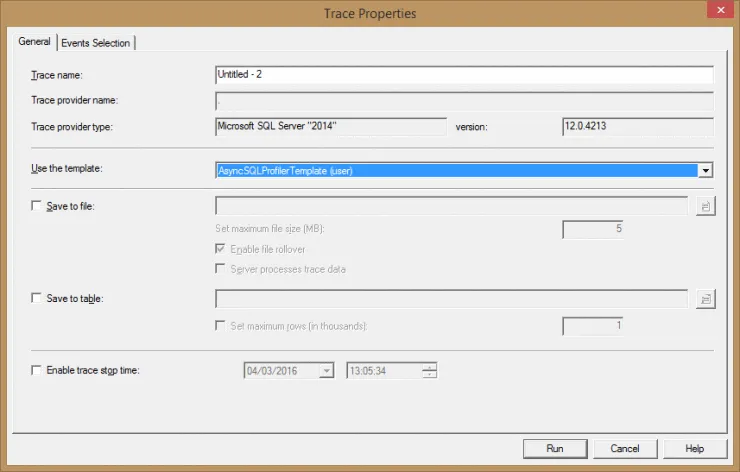Check Server processes trace data option
Screen dimensions: 740x472
coord(221,269)
